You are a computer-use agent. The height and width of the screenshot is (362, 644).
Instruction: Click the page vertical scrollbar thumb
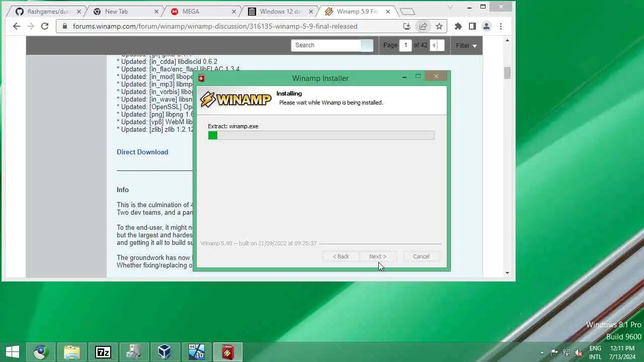[507, 73]
